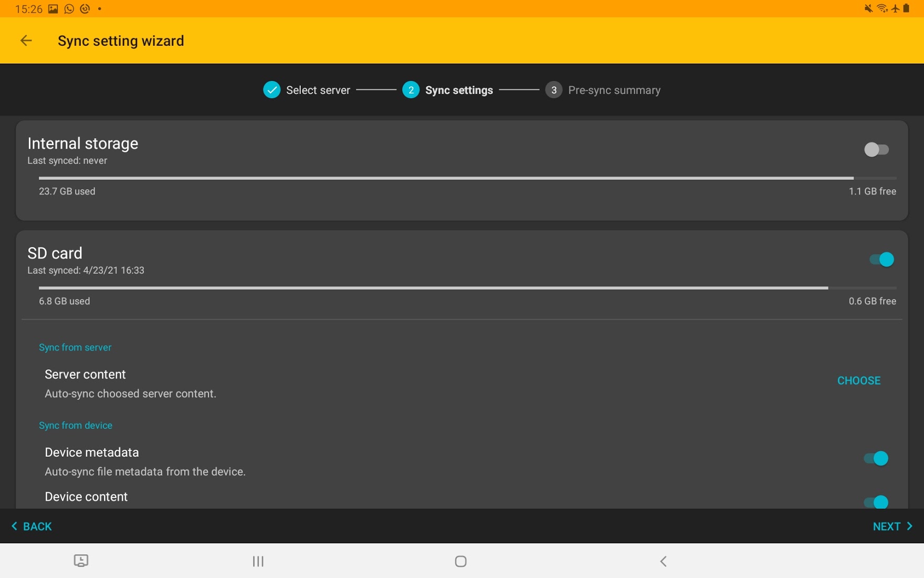Click the Internal storage usage bar
The height and width of the screenshot is (578, 924).
pos(467,178)
